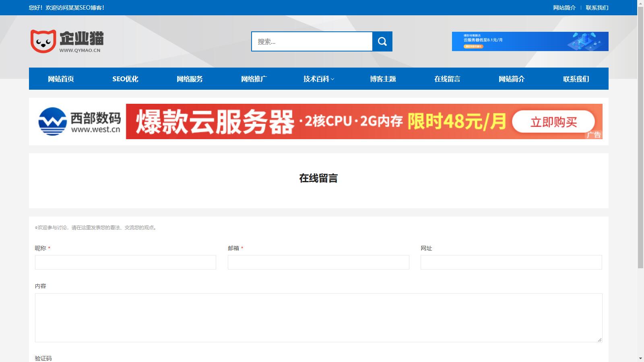Click the 昵称 input field
Viewport: 644px width, 362px height.
point(126,262)
